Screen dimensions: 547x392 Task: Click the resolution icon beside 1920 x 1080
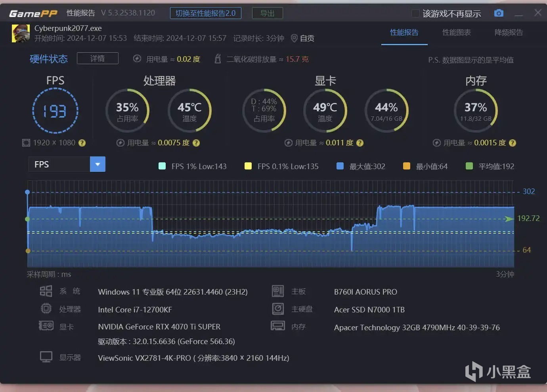26,143
